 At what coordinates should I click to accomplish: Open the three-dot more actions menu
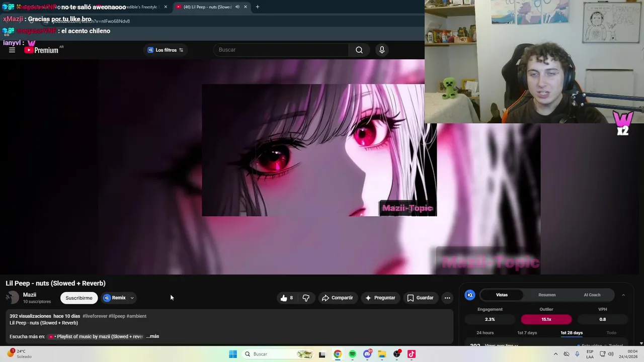pyautogui.click(x=447, y=298)
